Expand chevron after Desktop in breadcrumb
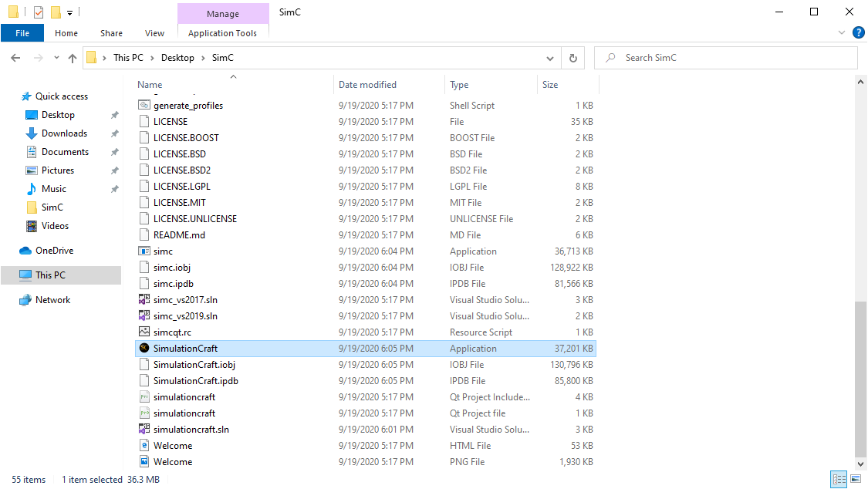 (x=203, y=58)
